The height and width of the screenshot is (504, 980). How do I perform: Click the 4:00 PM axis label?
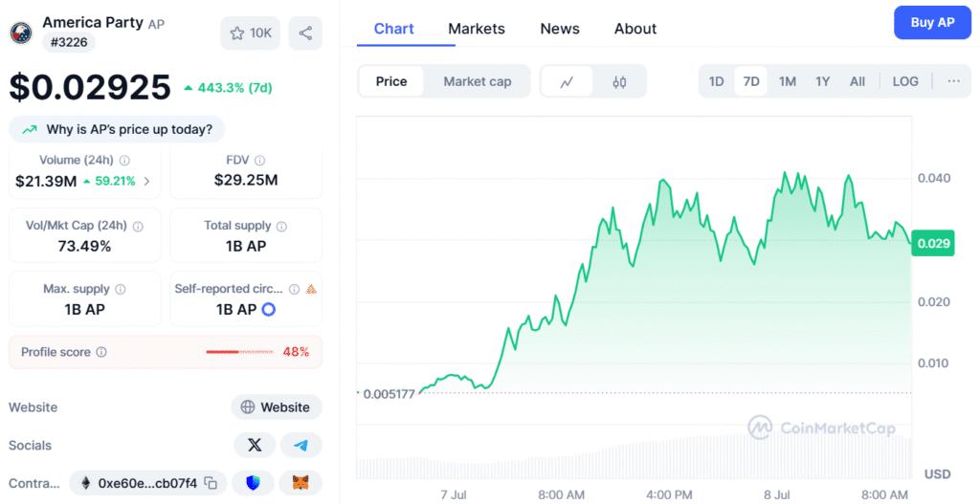669,494
